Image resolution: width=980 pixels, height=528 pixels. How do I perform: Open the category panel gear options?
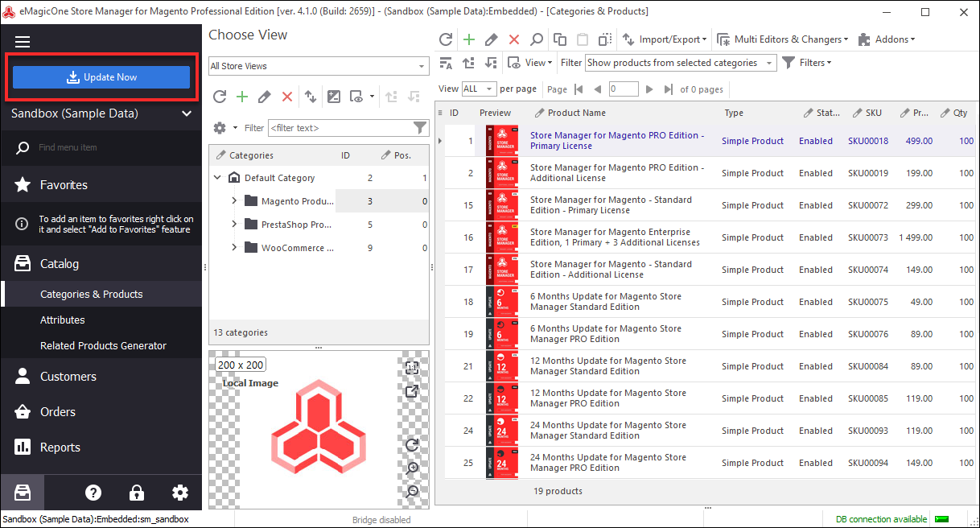tap(220, 128)
